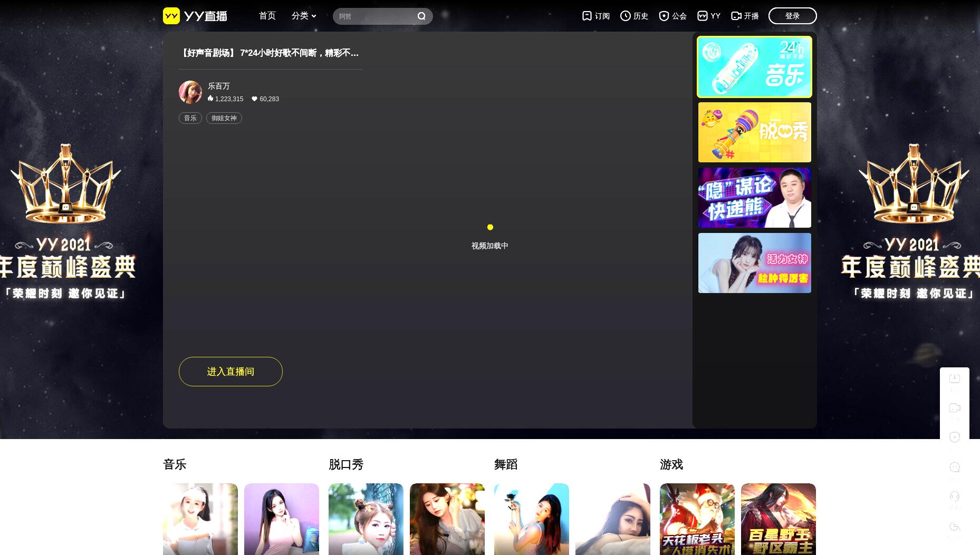Screen dimensions: 980x555
Task: Open second 舞蹈 stream thumbnail
Action: point(613,519)
